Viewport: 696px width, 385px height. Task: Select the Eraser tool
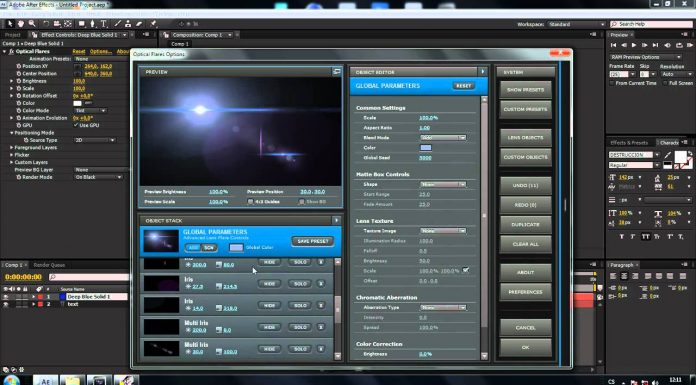[139, 24]
